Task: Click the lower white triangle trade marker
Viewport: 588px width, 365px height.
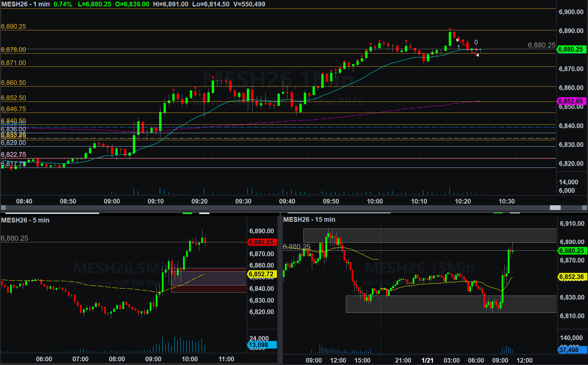Action: pyautogui.click(x=477, y=55)
